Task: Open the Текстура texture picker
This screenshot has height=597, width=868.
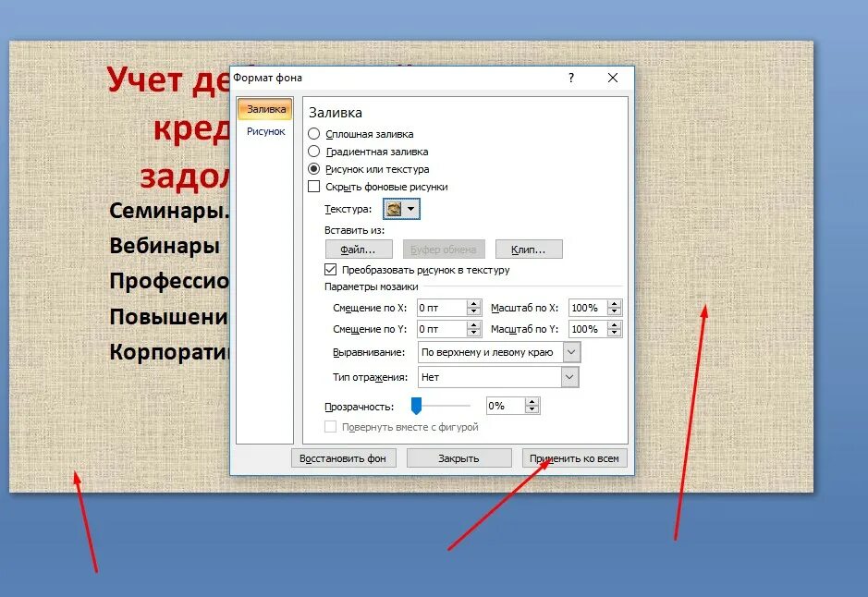Action: [x=401, y=209]
